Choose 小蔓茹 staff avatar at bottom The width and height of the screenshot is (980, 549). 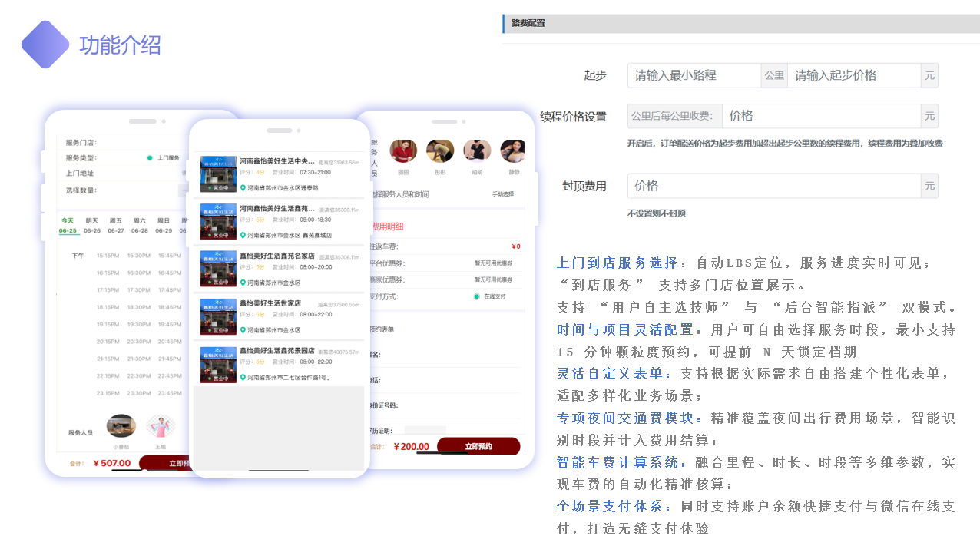(121, 426)
